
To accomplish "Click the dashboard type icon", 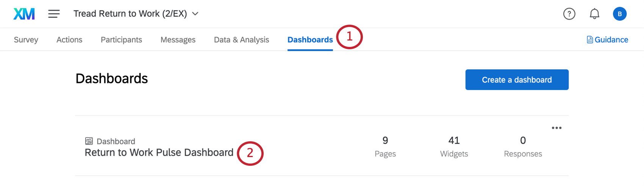I will click(x=89, y=141).
